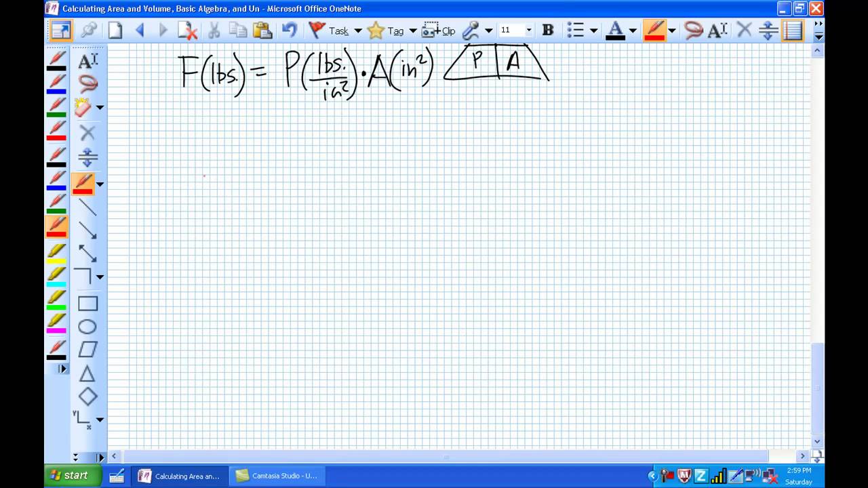The image size is (868, 488).
Task: Select the first black pen at top
Action: click(57, 61)
